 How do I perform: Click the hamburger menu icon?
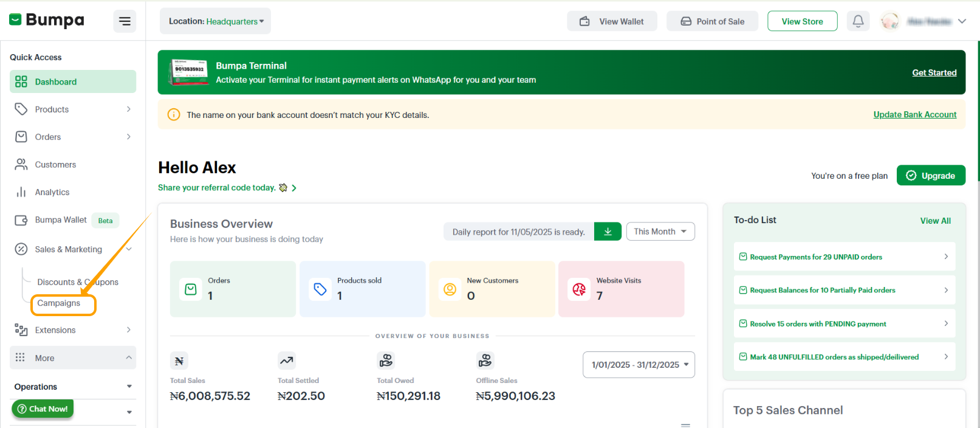[x=125, y=21]
